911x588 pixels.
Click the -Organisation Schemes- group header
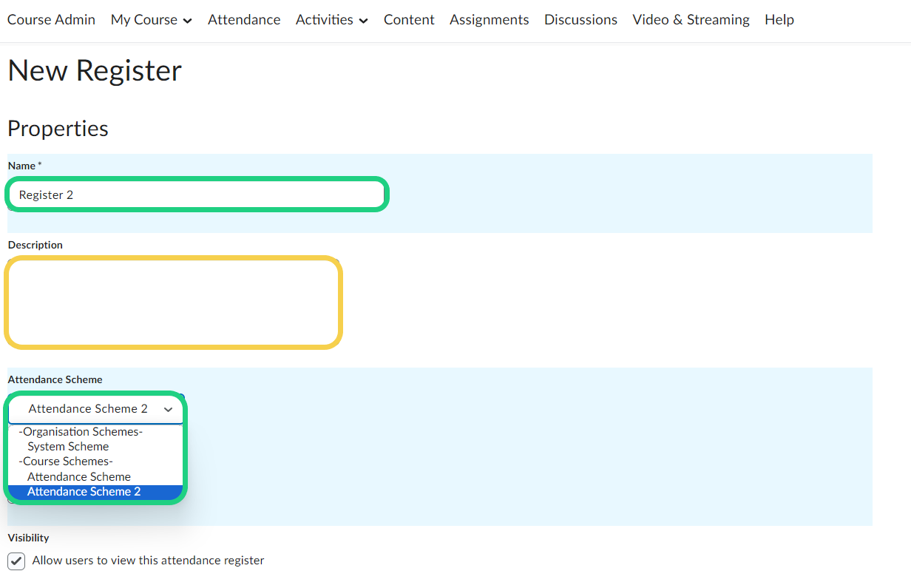81,432
